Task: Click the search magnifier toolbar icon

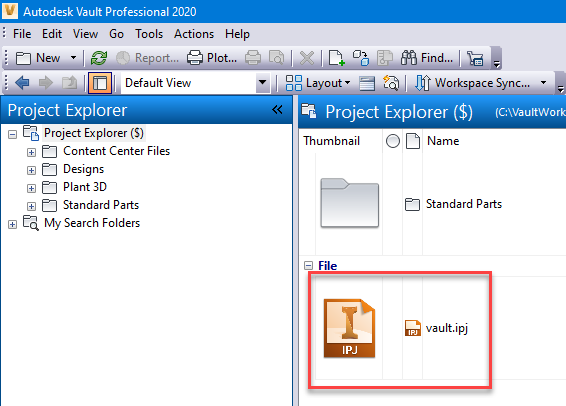Action: 391,83
